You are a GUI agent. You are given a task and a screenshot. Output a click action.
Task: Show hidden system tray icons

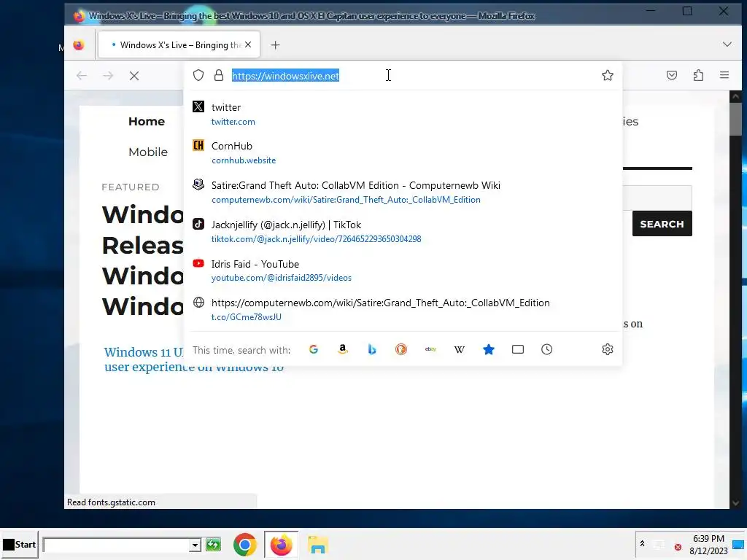[x=642, y=543]
